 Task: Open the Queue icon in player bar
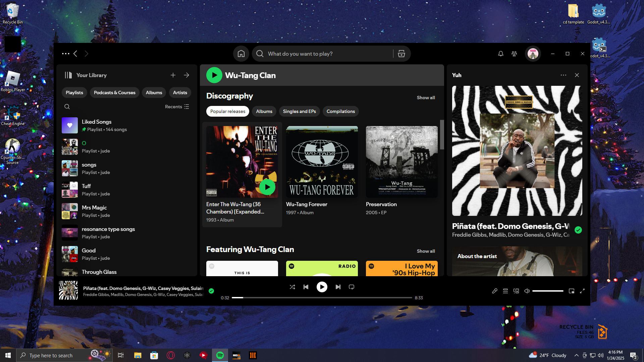coord(505,291)
